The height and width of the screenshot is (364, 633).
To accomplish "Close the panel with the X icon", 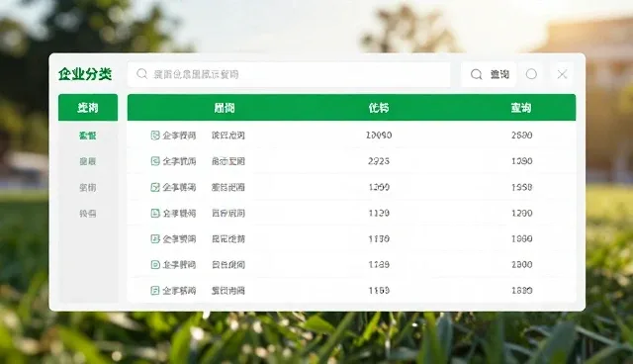I will (562, 74).
